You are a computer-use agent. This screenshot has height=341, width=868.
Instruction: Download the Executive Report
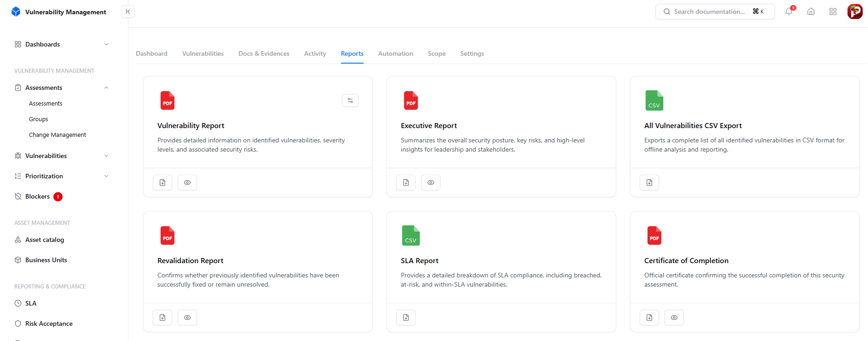coord(406,182)
